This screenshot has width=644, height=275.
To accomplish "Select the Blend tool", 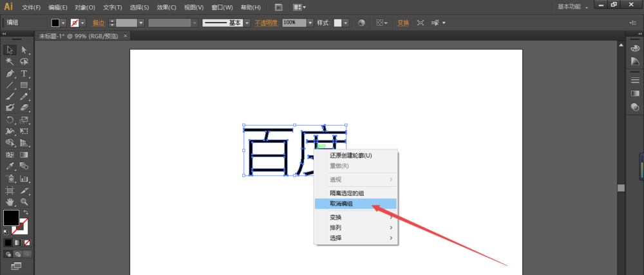I will point(24,166).
